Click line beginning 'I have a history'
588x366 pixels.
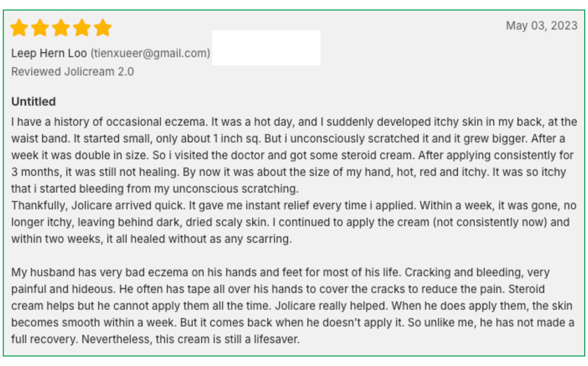(x=294, y=122)
